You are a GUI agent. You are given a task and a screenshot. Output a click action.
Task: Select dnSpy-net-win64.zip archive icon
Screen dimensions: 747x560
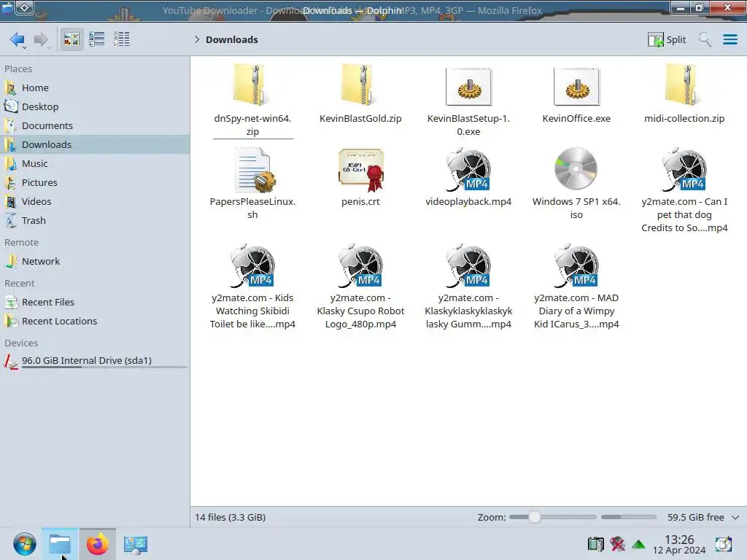click(x=252, y=85)
